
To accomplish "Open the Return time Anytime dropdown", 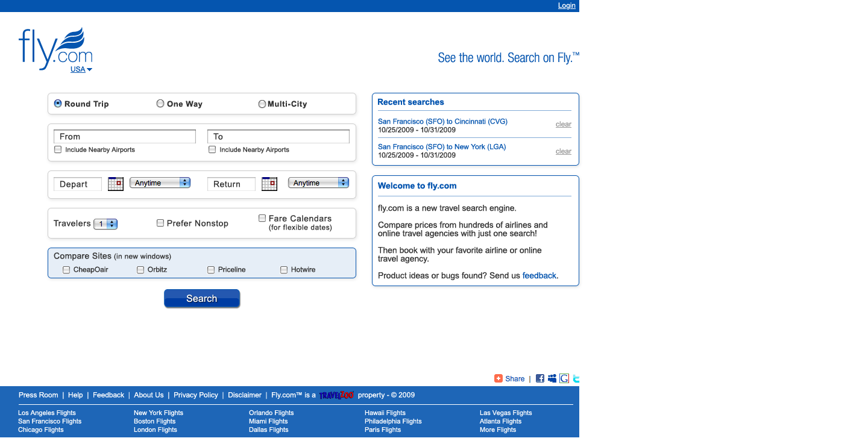I will point(319,183).
